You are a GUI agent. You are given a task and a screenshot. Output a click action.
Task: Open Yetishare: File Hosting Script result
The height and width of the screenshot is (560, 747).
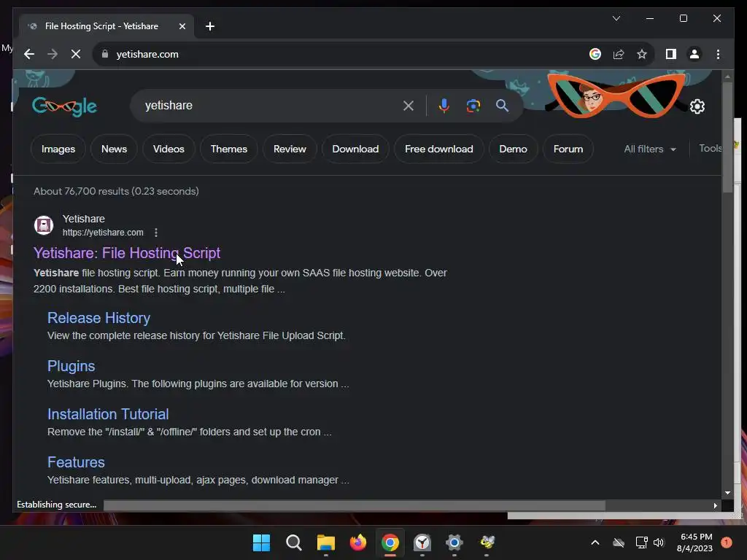click(127, 253)
